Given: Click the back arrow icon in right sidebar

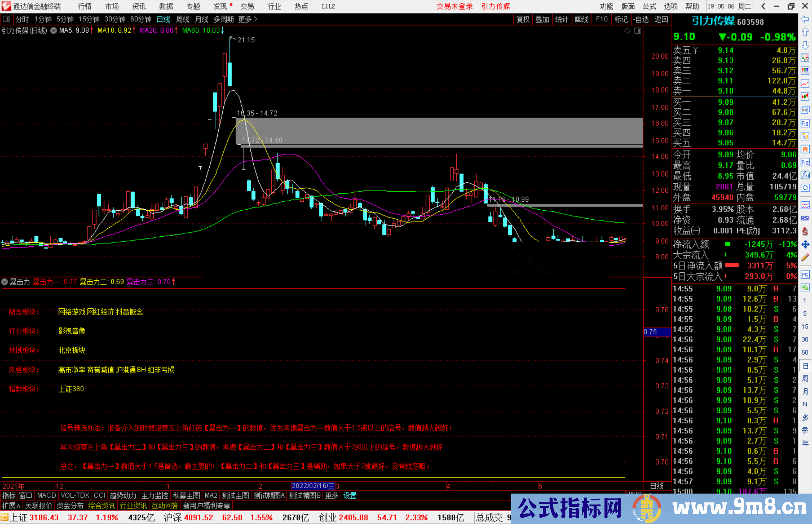Looking at the screenshot, I should tap(805, 19).
